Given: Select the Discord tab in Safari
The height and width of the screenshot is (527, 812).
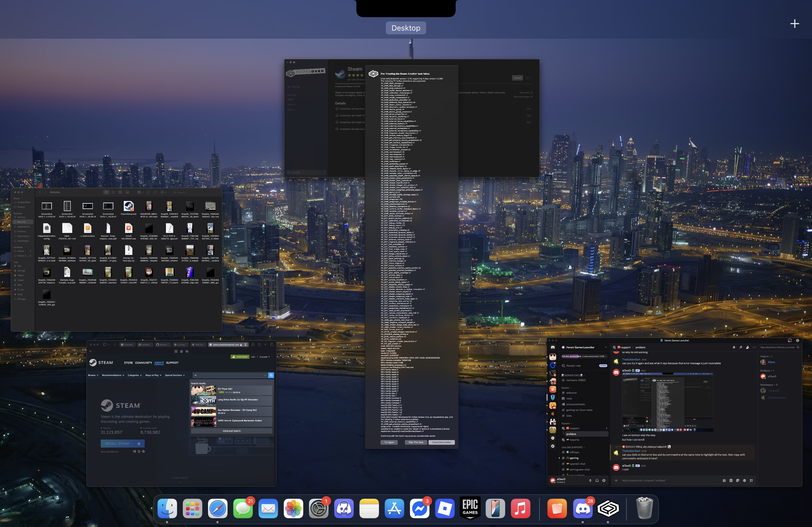Looking at the screenshot, I should [127, 345].
